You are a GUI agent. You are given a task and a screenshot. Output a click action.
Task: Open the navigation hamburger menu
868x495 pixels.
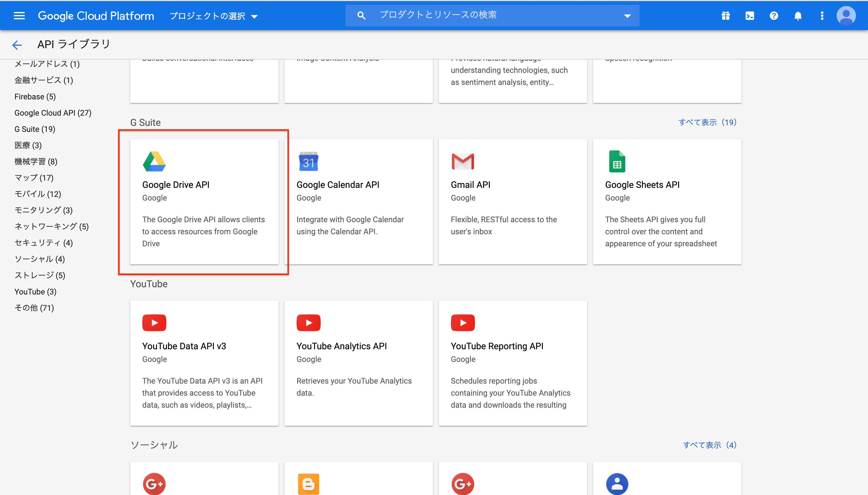click(19, 15)
